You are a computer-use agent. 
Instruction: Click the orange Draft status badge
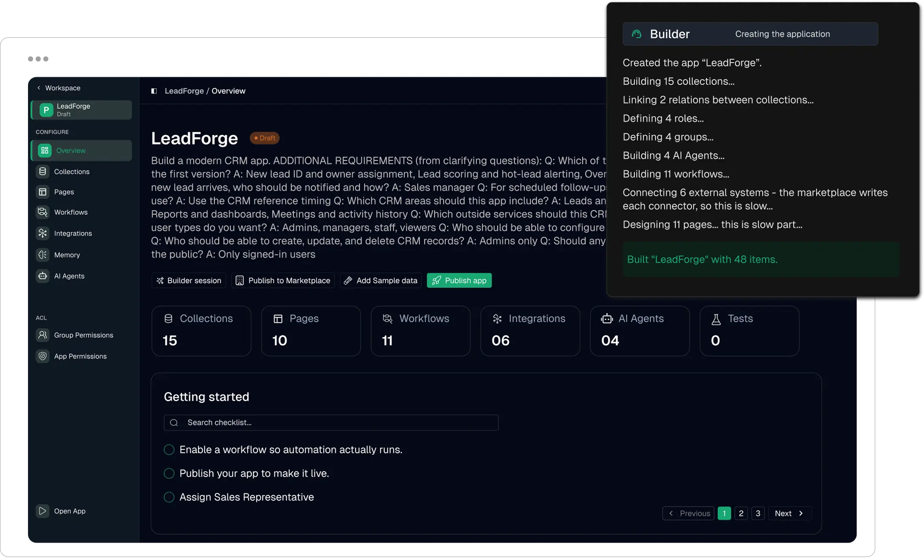coord(264,138)
